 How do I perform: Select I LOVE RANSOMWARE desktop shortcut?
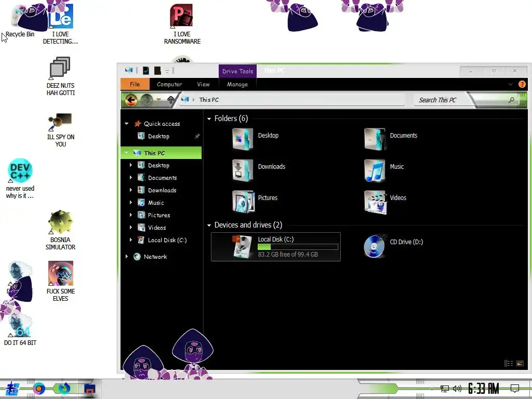tap(182, 24)
